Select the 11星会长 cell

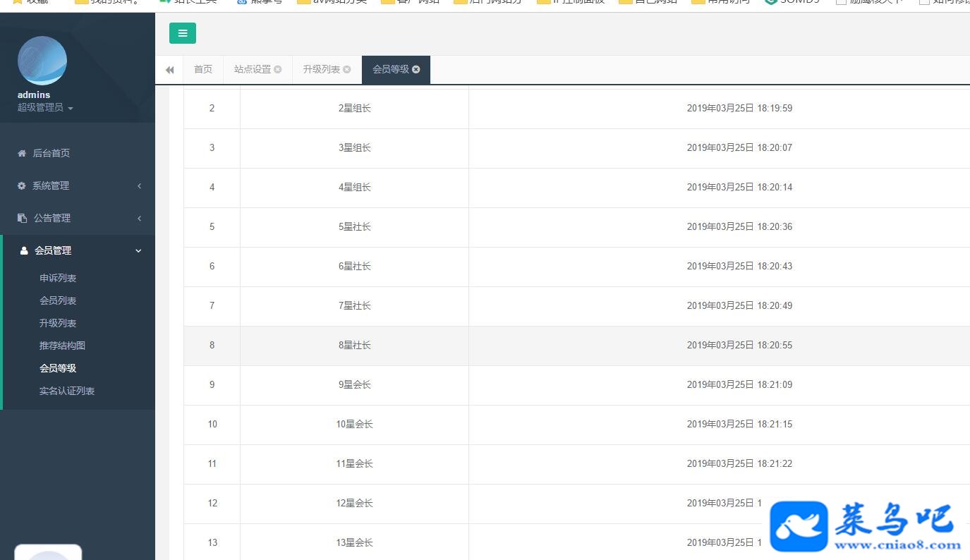coord(354,464)
